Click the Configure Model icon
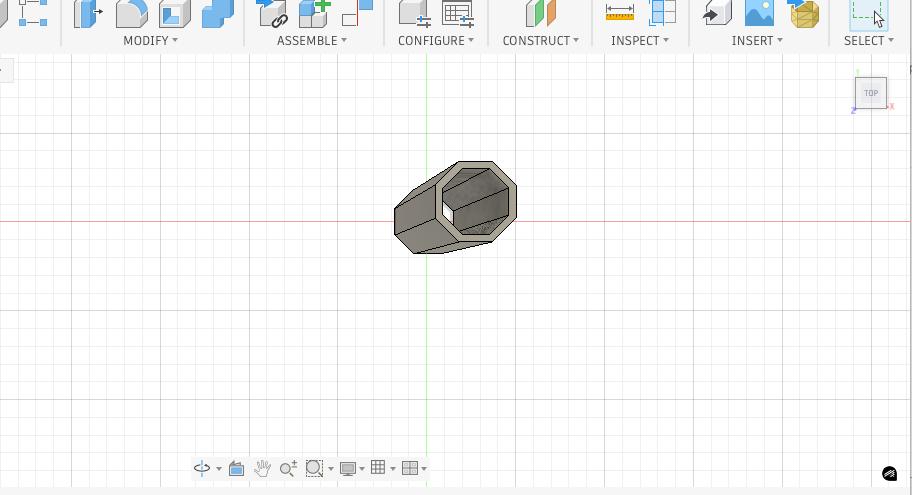Image resolution: width=912 pixels, height=495 pixels. pos(415,13)
